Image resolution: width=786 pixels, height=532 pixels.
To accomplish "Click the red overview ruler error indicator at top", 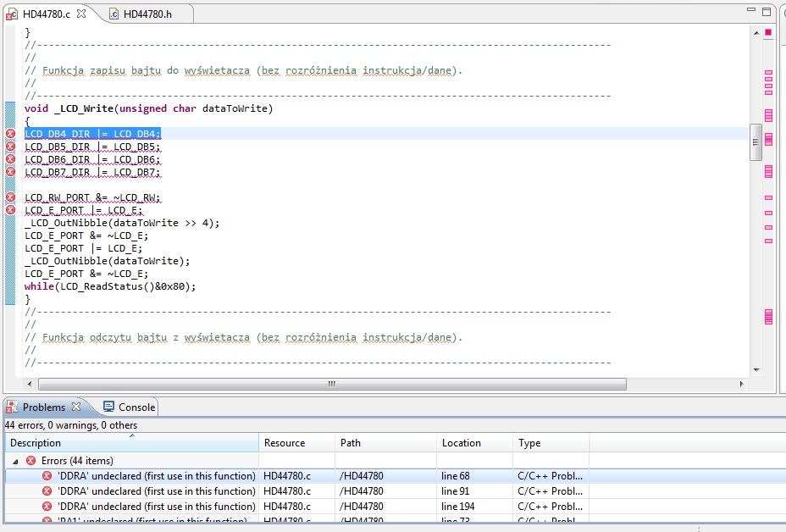I will (x=768, y=32).
